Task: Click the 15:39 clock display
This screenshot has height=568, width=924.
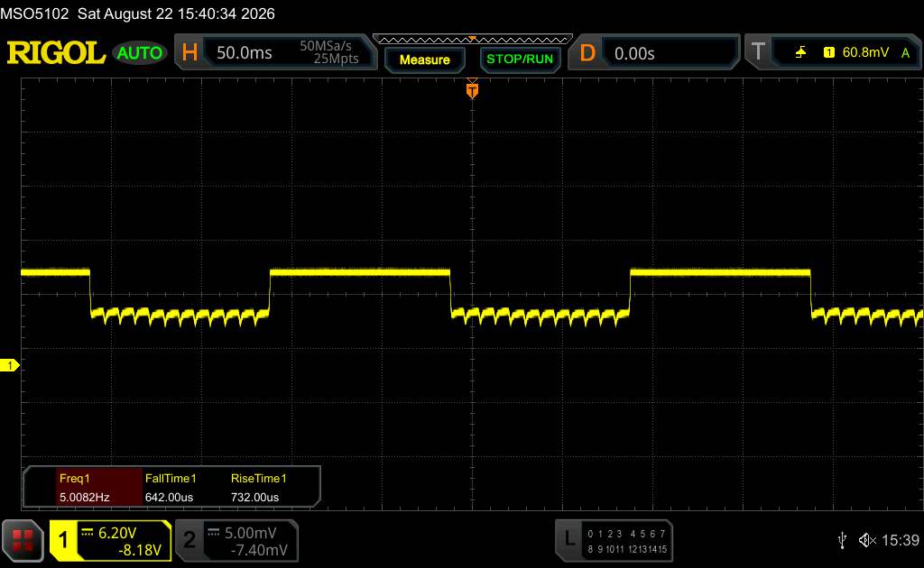Action: point(900,540)
